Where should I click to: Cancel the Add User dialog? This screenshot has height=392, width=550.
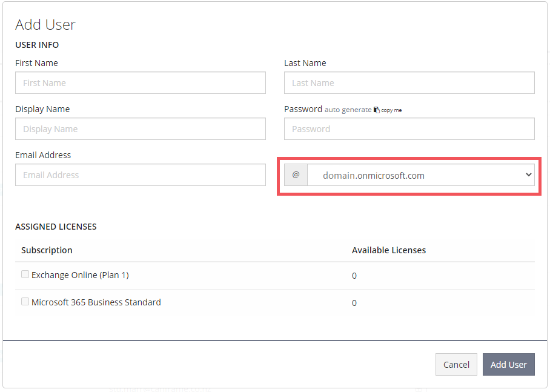[456, 364]
